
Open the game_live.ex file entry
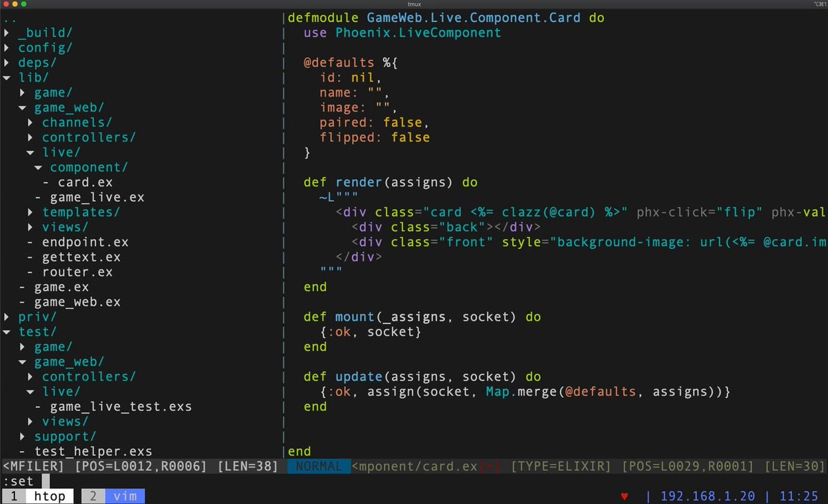click(97, 197)
